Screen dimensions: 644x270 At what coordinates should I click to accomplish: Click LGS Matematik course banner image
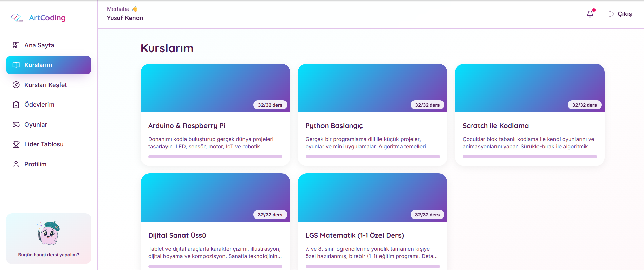(372, 198)
